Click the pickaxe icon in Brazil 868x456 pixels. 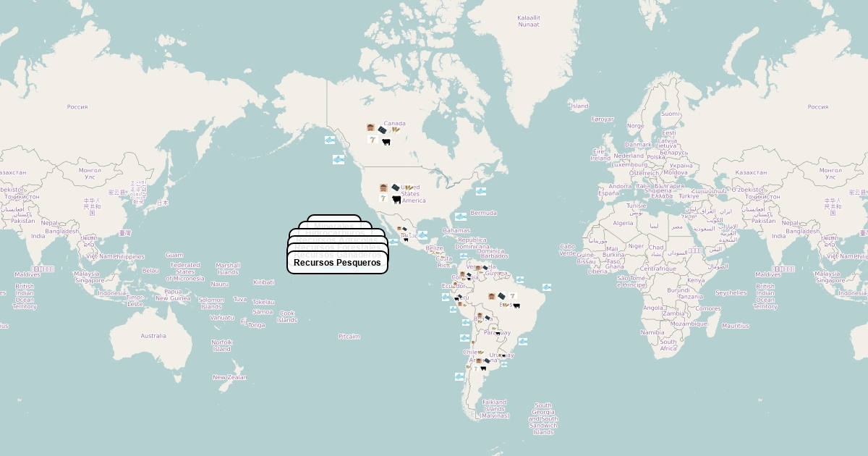coord(512,295)
